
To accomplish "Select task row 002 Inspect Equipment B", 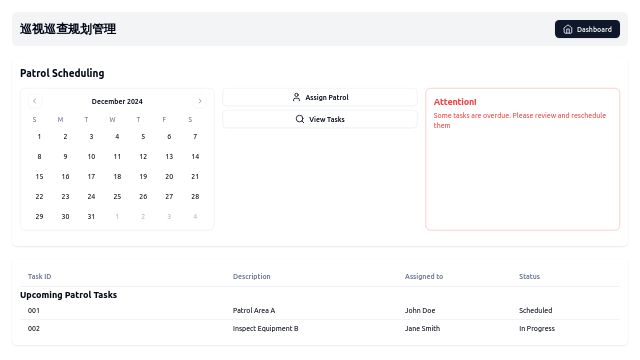I will (x=320, y=328).
